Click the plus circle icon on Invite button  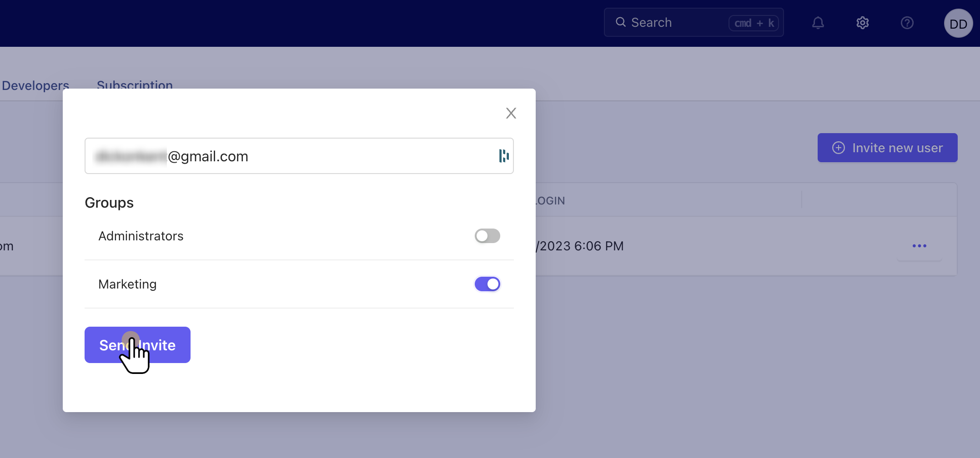(838, 148)
